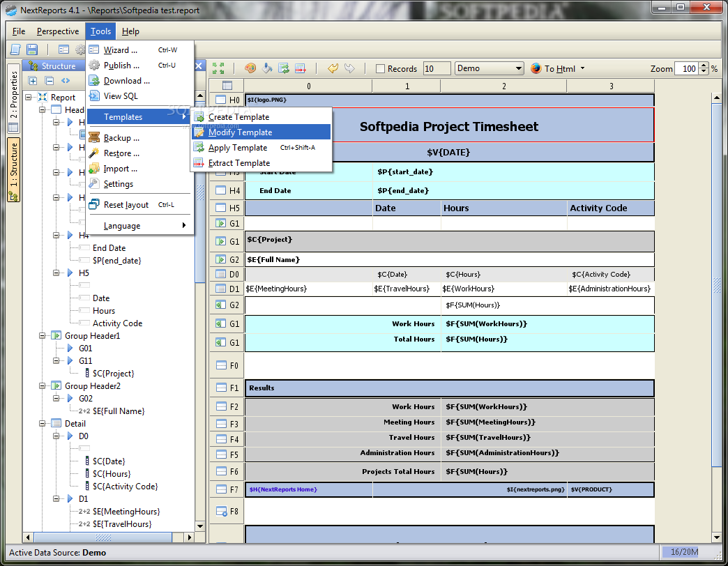Click the blue arrows icon in Structure toolbar
This screenshot has width=728, height=566.
point(66,81)
